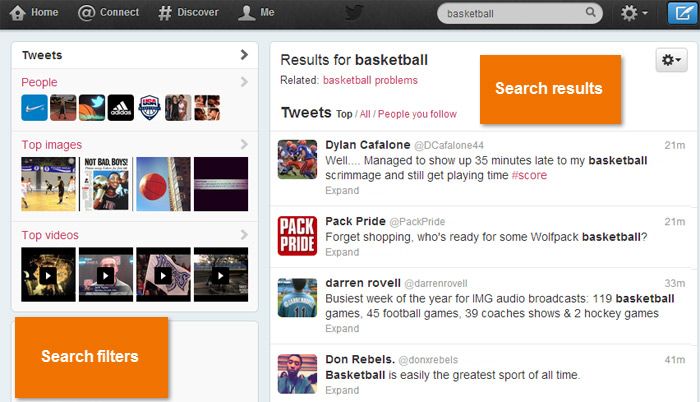Open the Discover tab
The width and height of the screenshot is (700, 402).
(x=188, y=13)
